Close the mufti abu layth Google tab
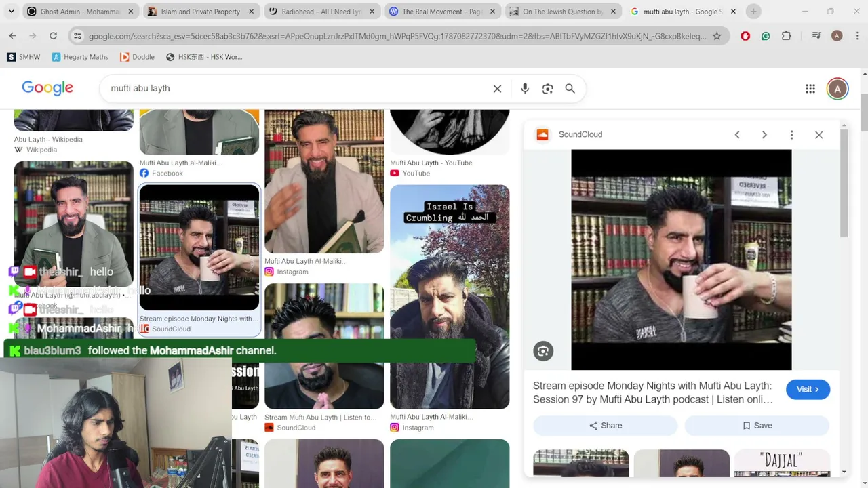Screen dimensions: 868x488 [x=733, y=12]
